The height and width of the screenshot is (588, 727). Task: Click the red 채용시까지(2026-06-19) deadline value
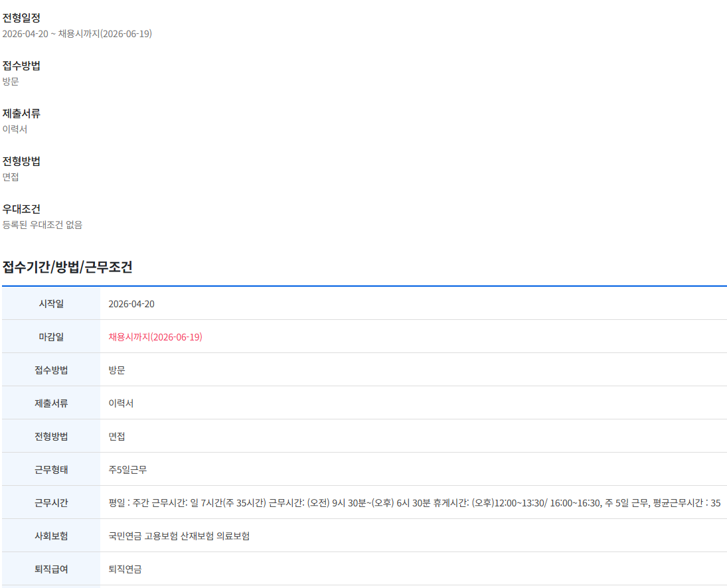(x=155, y=337)
